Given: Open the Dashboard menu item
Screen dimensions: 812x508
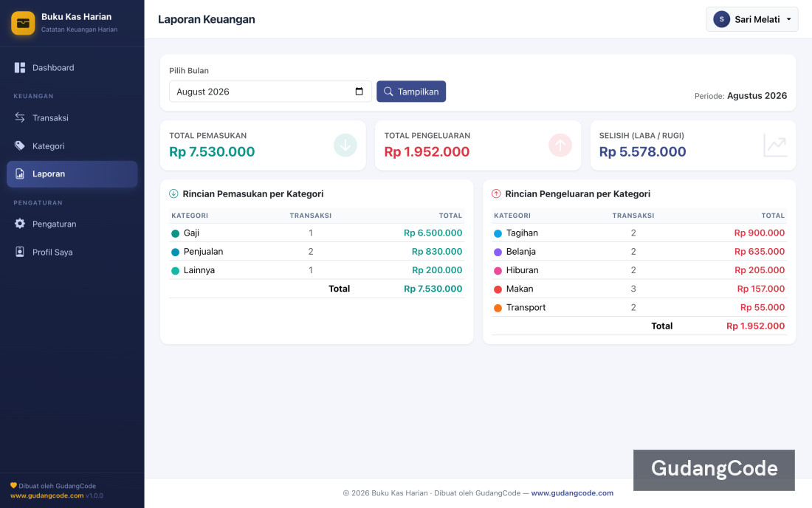Looking at the screenshot, I should point(72,68).
